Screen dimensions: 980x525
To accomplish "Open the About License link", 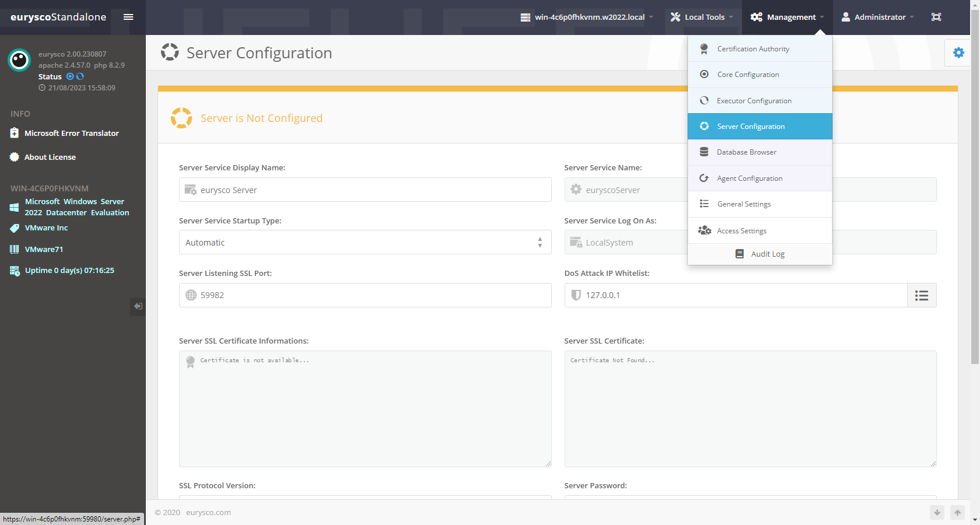I will tap(50, 157).
